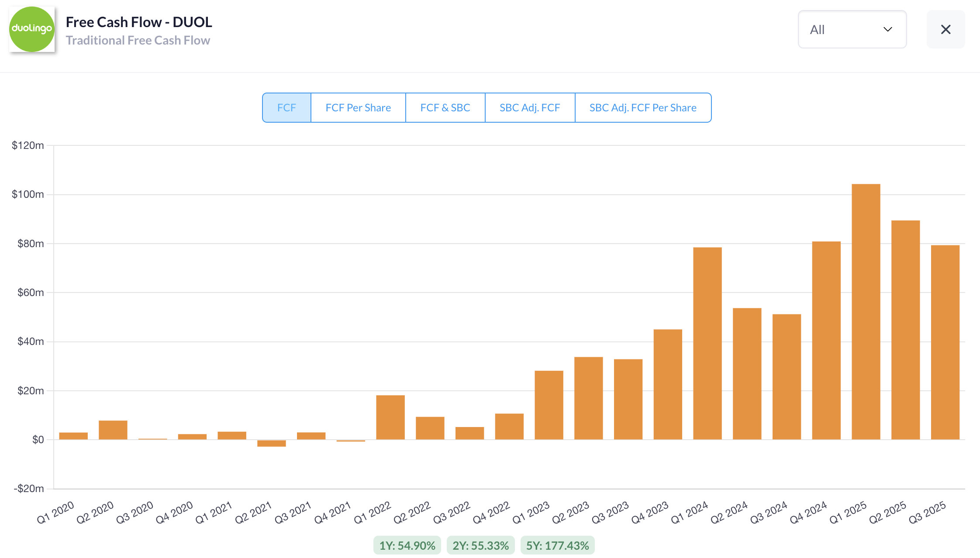Click the 2Y: 55.33% growth badge

tap(480, 545)
